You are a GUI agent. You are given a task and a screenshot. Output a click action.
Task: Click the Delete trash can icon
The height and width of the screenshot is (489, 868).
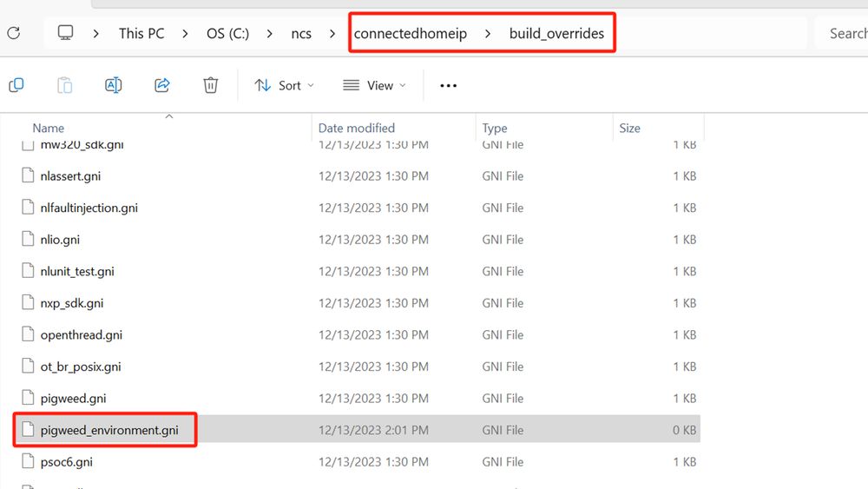pyautogui.click(x=210, y=85)
